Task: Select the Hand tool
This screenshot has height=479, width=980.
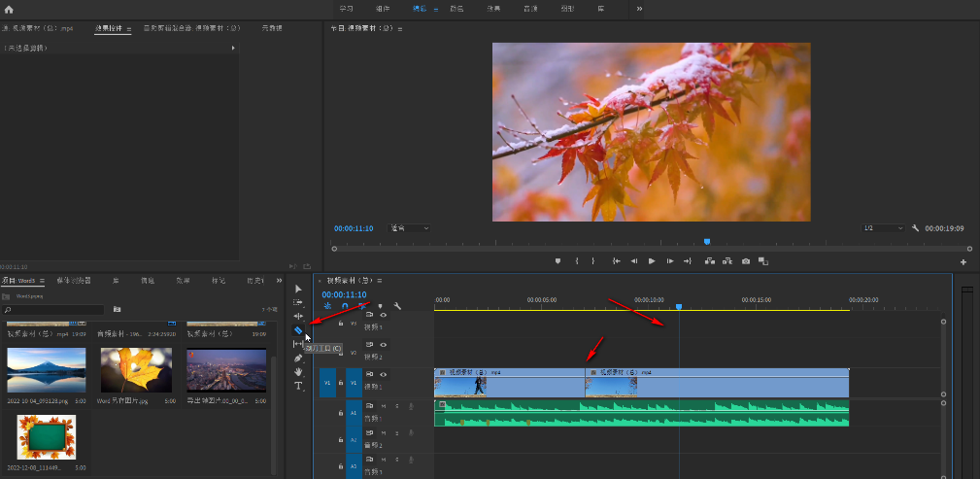Action: tap(298, 371)
